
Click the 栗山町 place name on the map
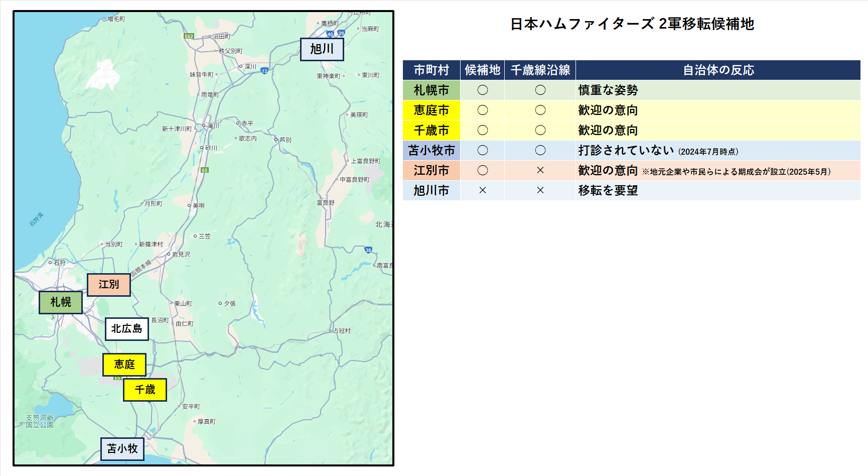point(183,304)
